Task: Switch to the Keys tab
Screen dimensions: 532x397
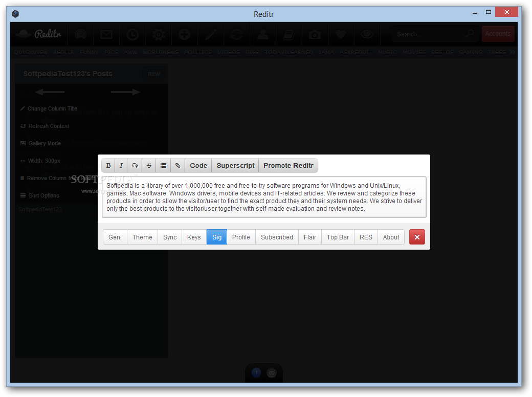Action: (194, 237)
